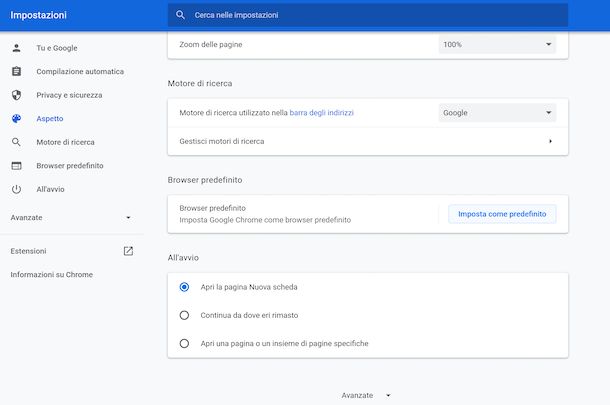The image size is (610, 405).
Task: Click the All'avvio section heading
Action: click(183, 258)
